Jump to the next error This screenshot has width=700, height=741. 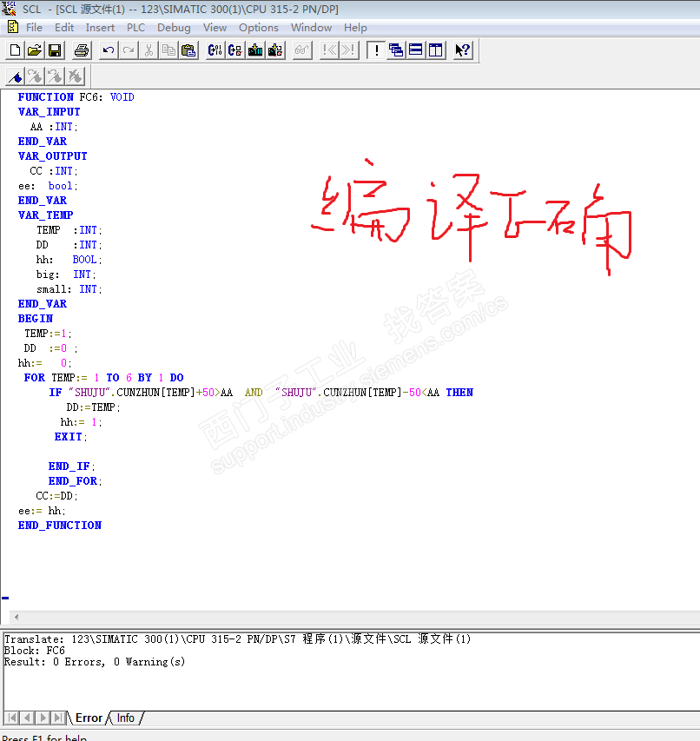point(349,50)
